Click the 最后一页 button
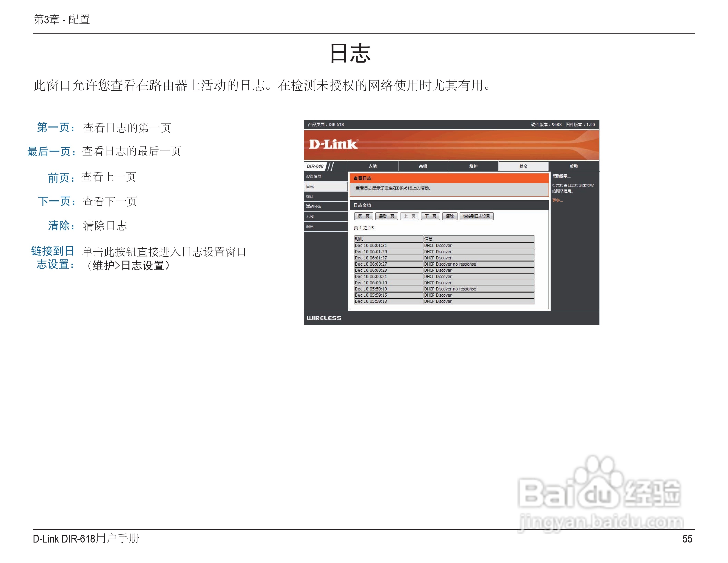Screen dimensions: 728x563 tap(387, 216)
